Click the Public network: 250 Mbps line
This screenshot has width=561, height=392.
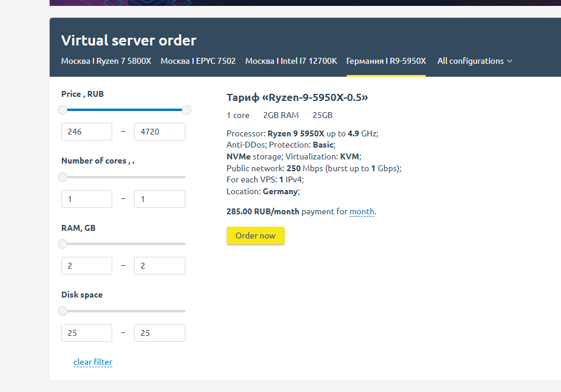pos(314,168)
